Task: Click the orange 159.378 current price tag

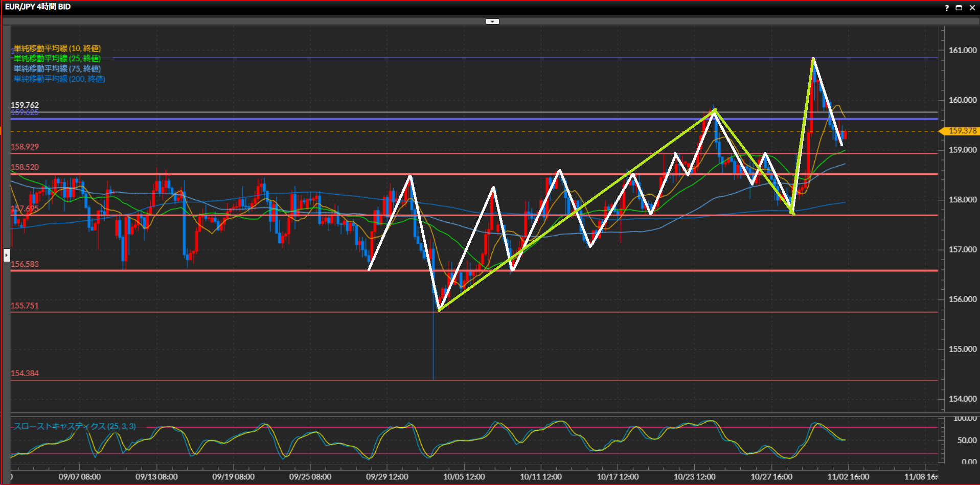Action: tap(962, 131)
